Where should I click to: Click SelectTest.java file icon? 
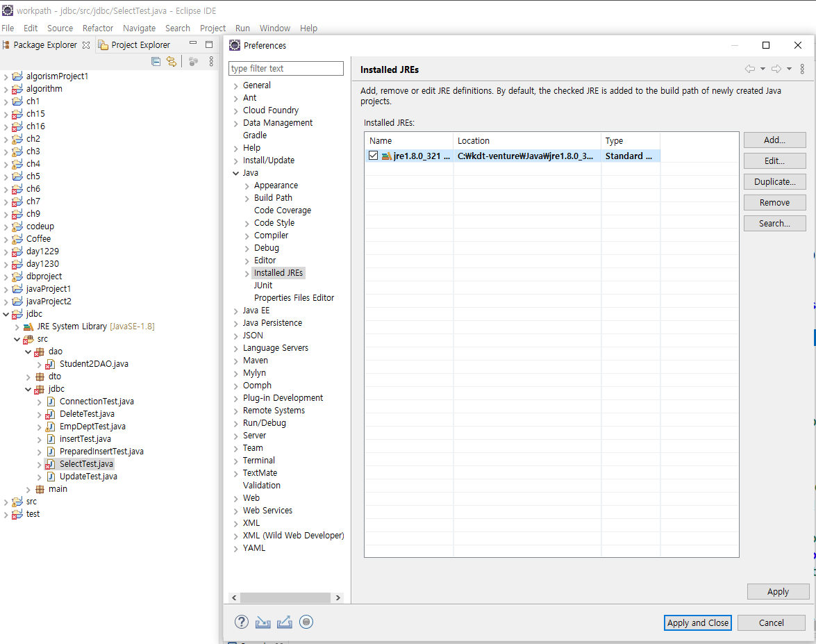(50, 464)
